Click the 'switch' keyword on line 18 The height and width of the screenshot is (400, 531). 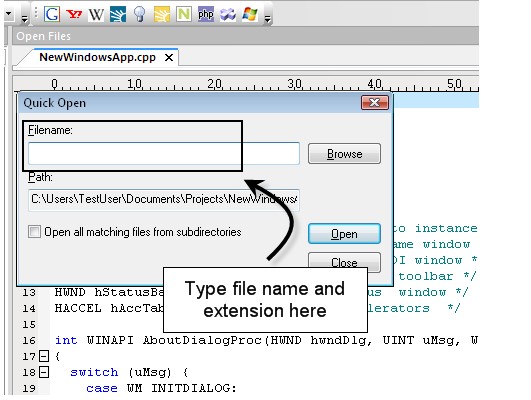point(94,372)
